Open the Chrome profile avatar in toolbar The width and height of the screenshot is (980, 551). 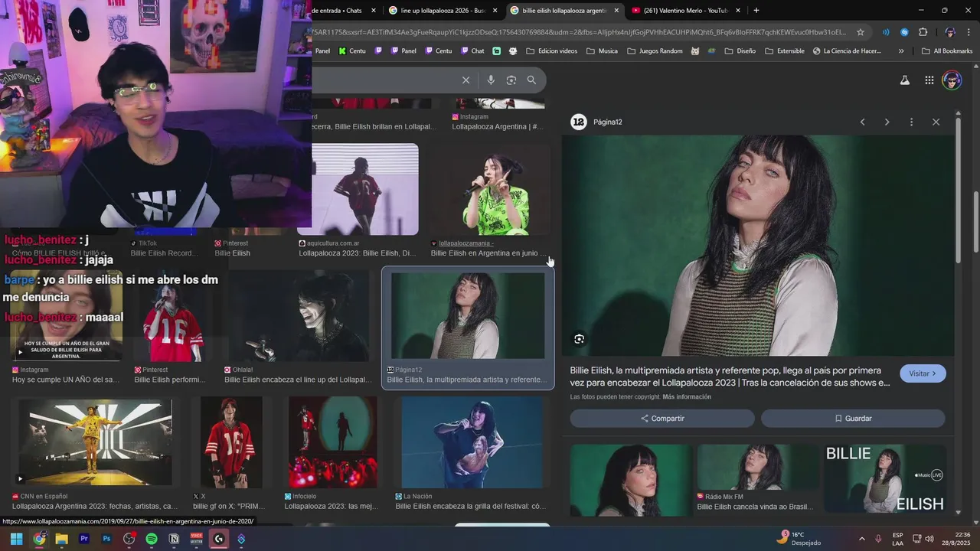tap(950, 32)
